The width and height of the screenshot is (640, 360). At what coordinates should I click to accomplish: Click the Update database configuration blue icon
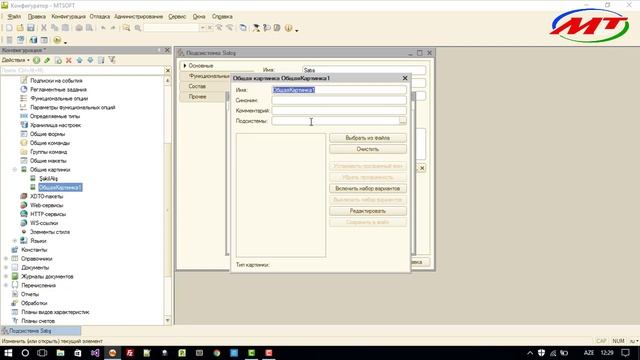tap(33, 40)
